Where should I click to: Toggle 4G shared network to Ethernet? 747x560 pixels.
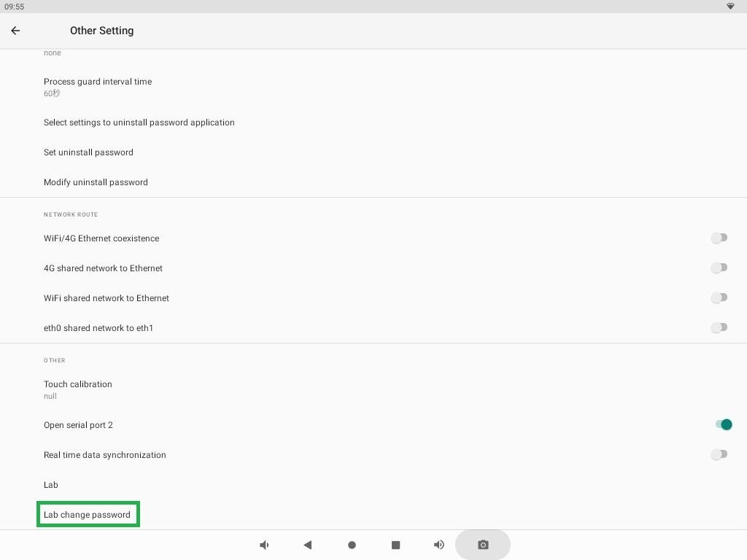click(x=719, y=268)
